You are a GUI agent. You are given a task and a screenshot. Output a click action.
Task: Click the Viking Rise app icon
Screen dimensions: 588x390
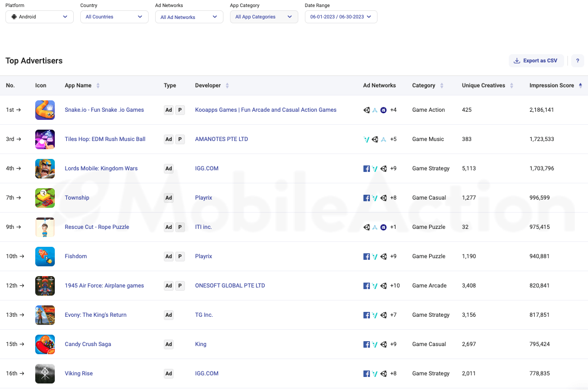pyautogui.click(x=45, y=373)
